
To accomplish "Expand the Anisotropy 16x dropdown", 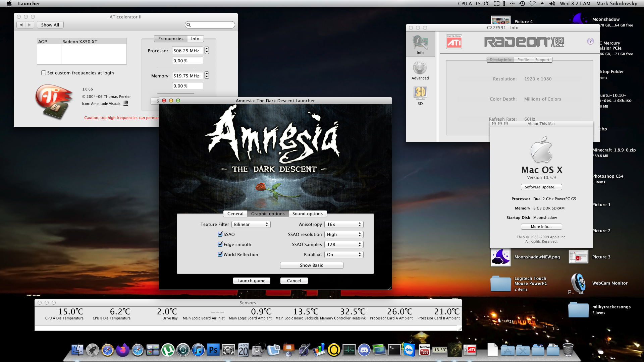I will [x=344, y=224].
